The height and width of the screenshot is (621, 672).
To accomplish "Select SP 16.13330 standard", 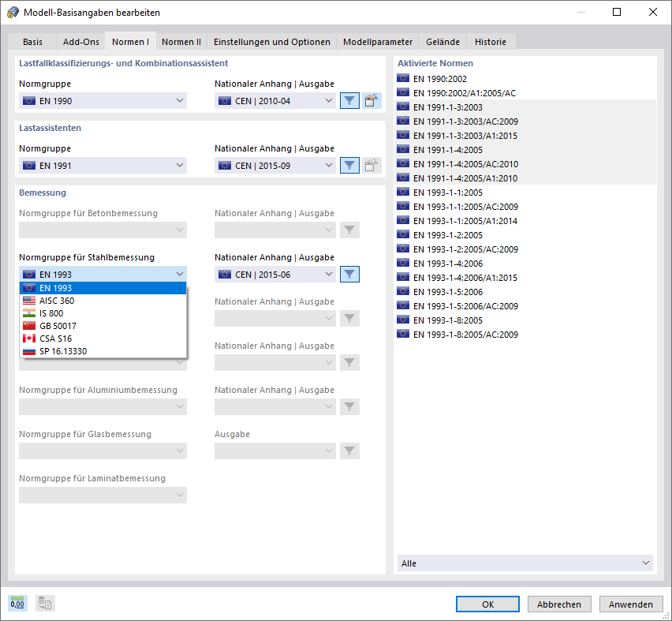I will tap(103, 351).
